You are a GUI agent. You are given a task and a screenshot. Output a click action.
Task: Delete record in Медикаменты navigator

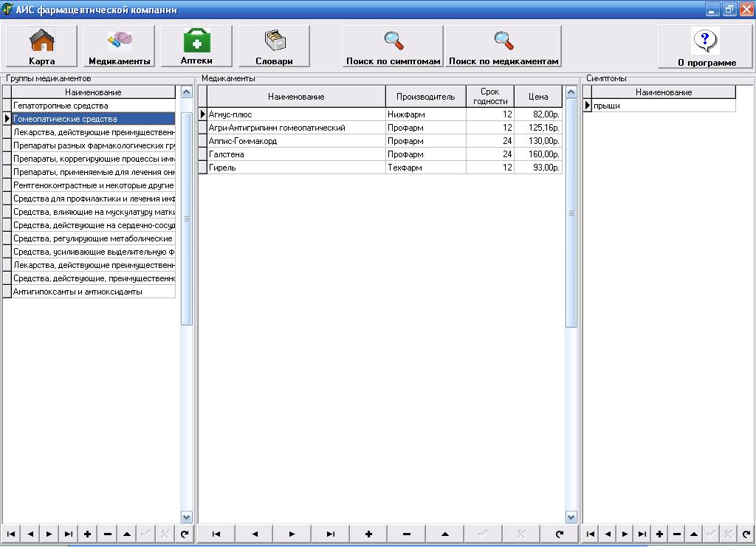click(407, 534)
